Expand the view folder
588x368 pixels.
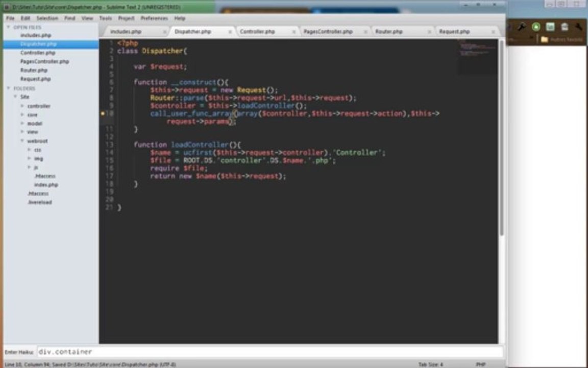point(22,132)
